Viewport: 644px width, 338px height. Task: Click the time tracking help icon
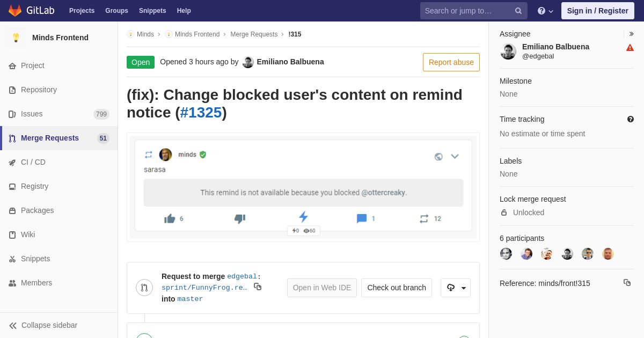tap(631, 119)
